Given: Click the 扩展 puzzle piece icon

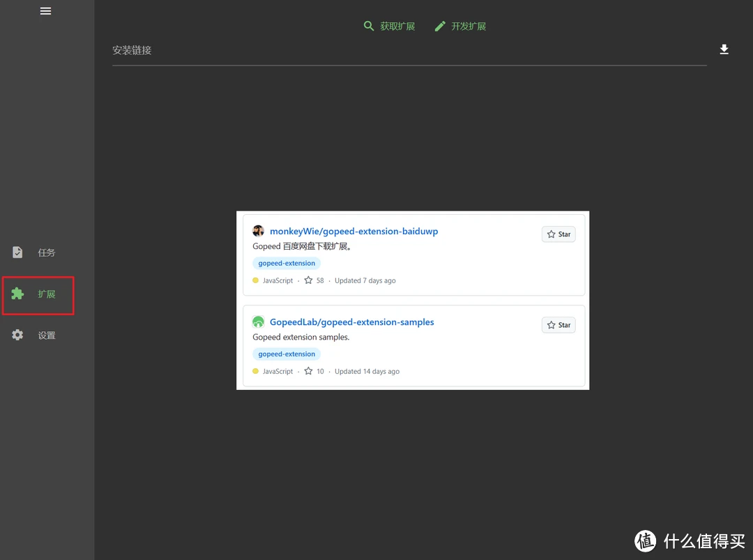Looking at the screenshot, I should pos(17,294).
